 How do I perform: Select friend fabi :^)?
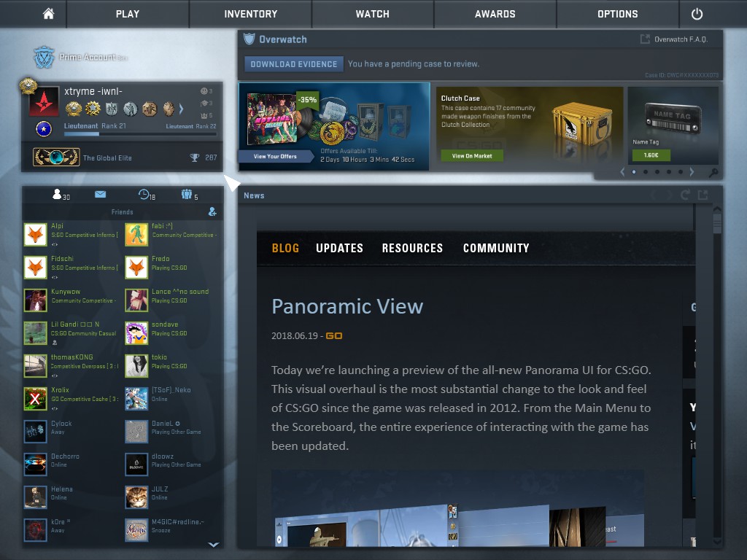(x=172, y=234)
